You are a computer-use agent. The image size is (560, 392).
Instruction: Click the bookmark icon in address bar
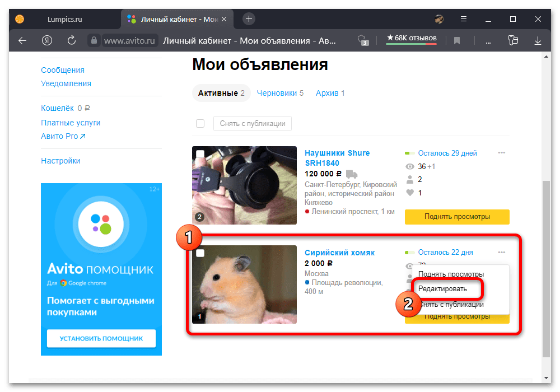(457, 40)
